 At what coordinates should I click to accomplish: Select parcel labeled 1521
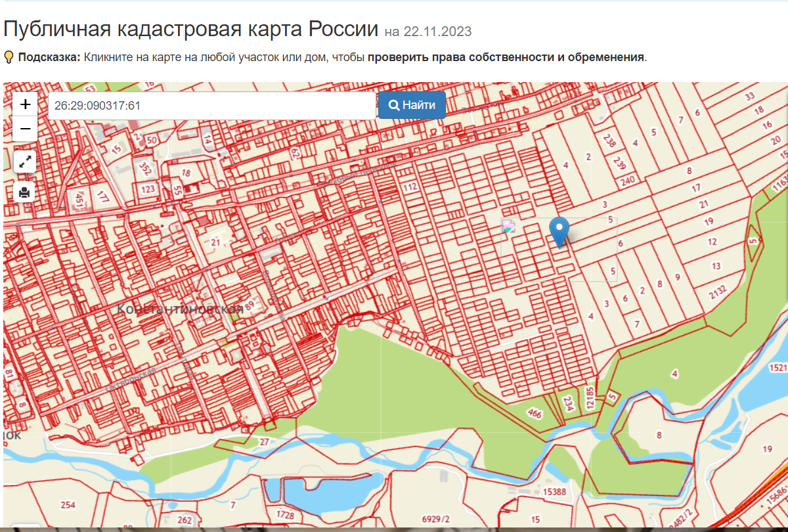(x=778, y=367)
